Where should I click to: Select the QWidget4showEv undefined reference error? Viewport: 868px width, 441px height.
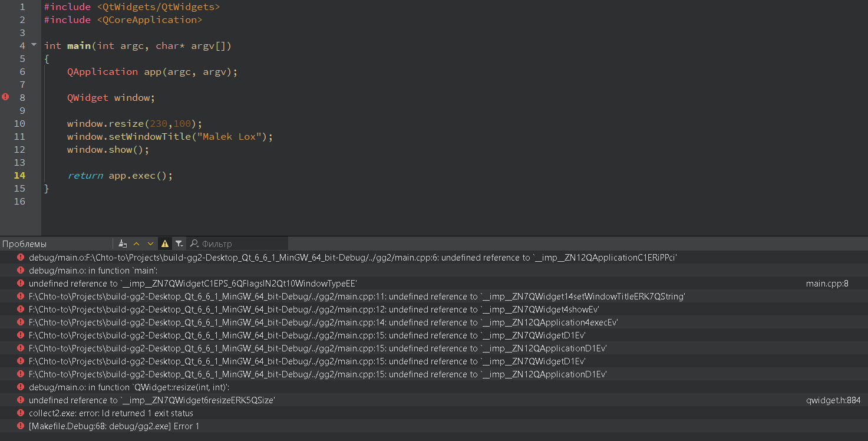(x=434, y=310)
